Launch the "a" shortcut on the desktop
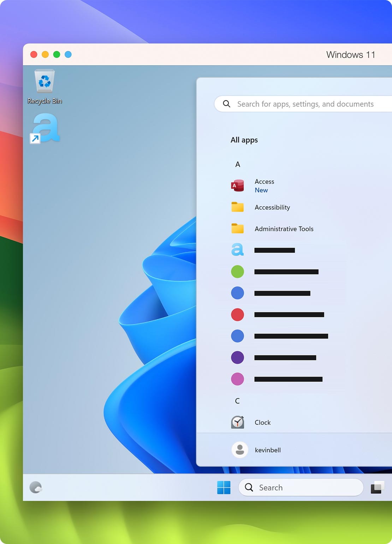Screen dimensions: 392x544 coord(45,128)
